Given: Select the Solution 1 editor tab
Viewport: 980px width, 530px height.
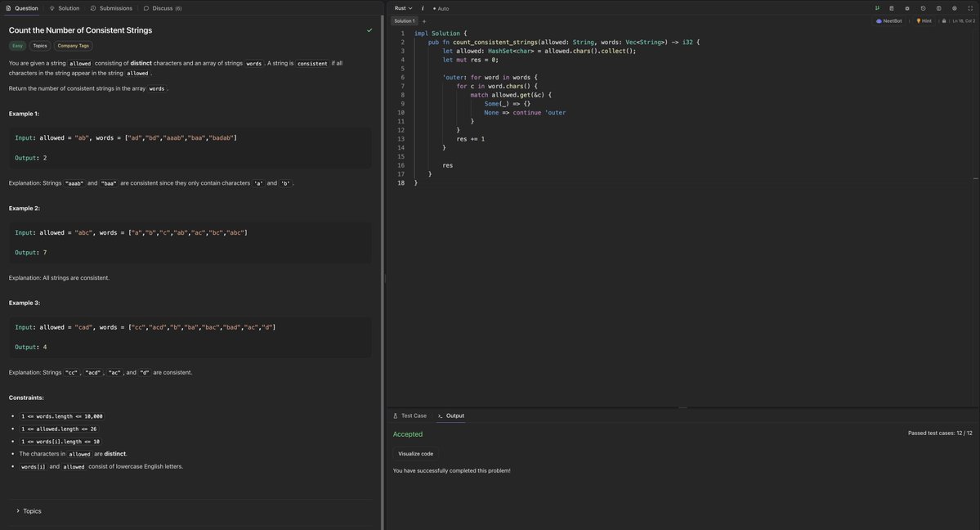Looking at the screenshot, I should 405,20.
